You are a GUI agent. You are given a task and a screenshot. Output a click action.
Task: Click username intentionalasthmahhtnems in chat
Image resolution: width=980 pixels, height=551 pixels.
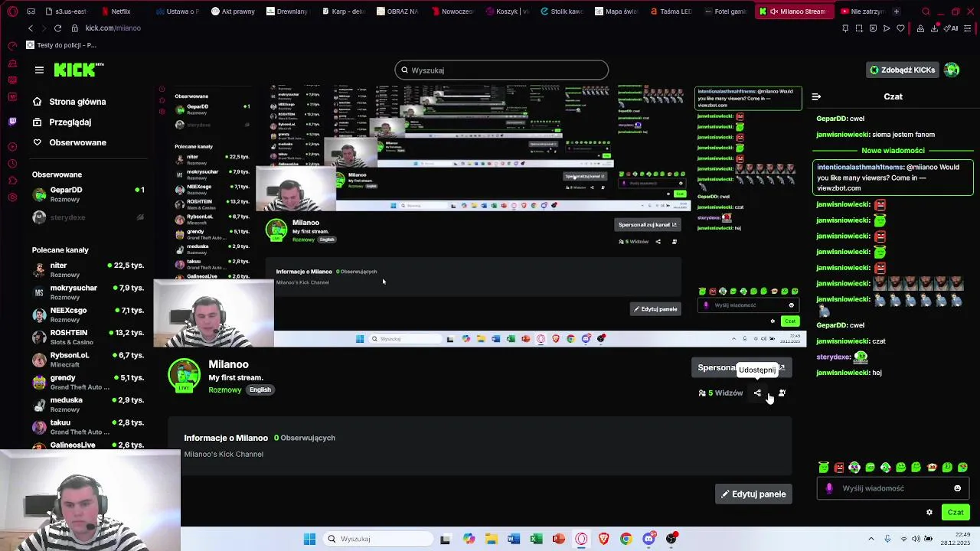[861, 167]
